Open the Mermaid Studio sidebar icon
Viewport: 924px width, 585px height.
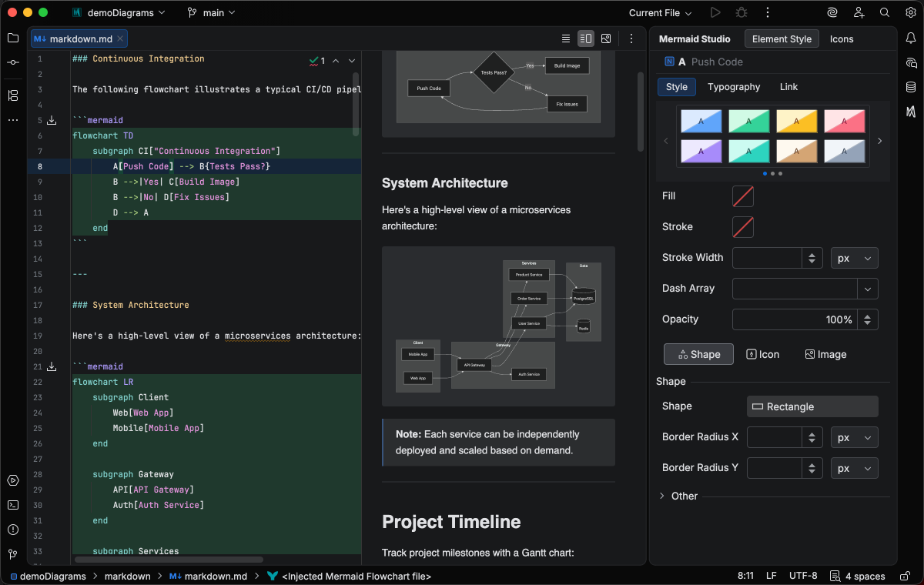coord(911,112)
